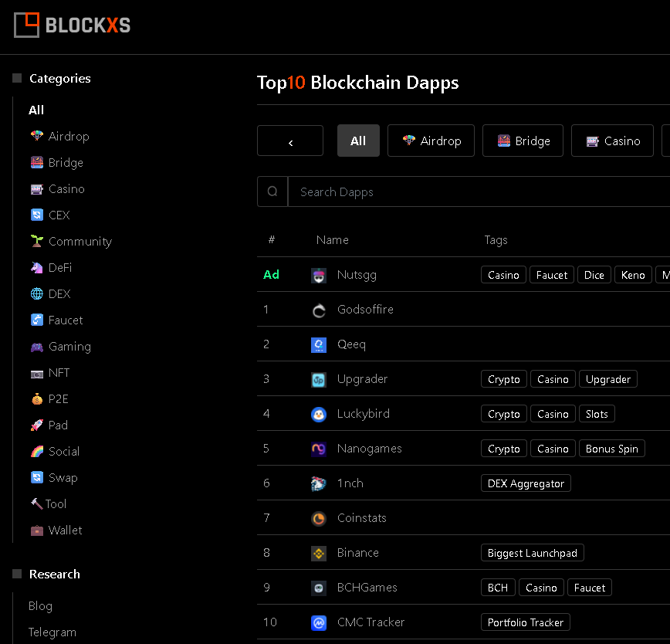Click the Nanogames logo icon
Image resolution: width=670 pixels, height=644 pixels.
coord(319,449)
